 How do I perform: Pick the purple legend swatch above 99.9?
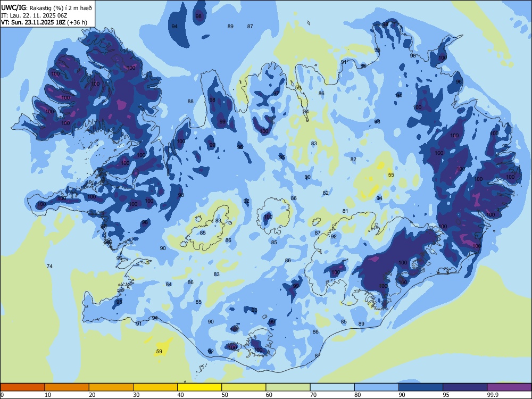point(509,387)
